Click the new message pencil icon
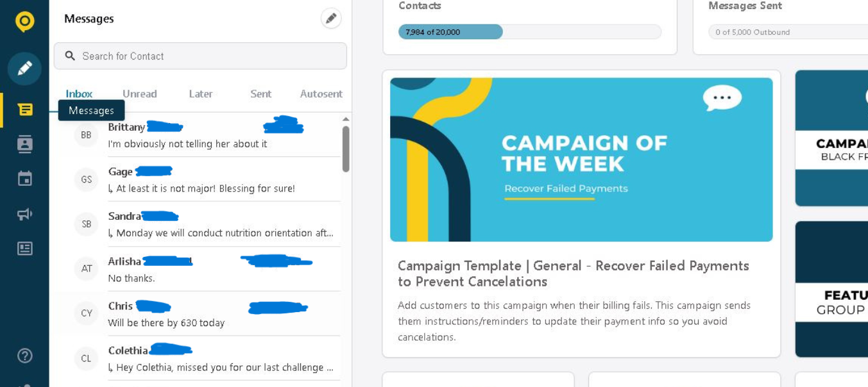Viewport: 868px width, 387px height. click(331, 19)
